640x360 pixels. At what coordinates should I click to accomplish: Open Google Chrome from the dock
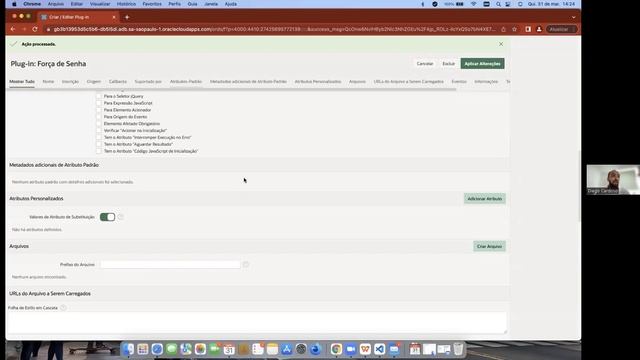[336, 349]
